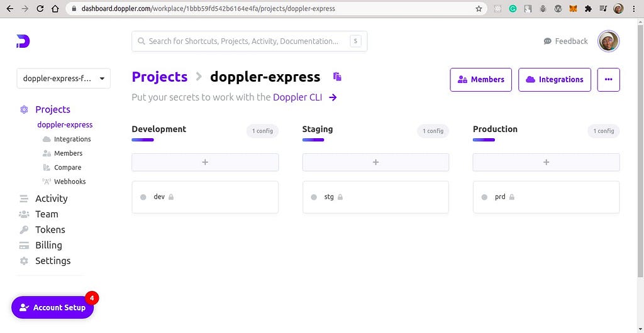Add a config under Production
Viewport: 644px width, 333px height.
[x=547, y=162]
